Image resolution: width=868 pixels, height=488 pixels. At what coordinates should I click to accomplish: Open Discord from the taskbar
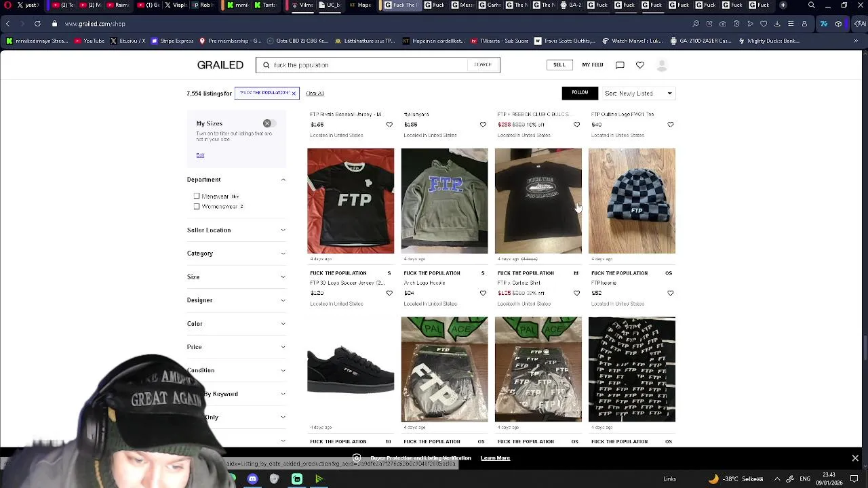tap(252, 479)
